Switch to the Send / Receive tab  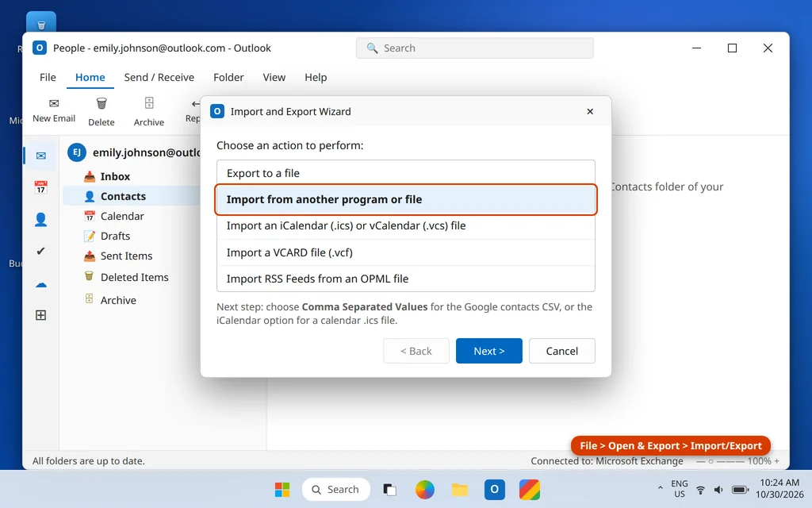tap(159, 77)
